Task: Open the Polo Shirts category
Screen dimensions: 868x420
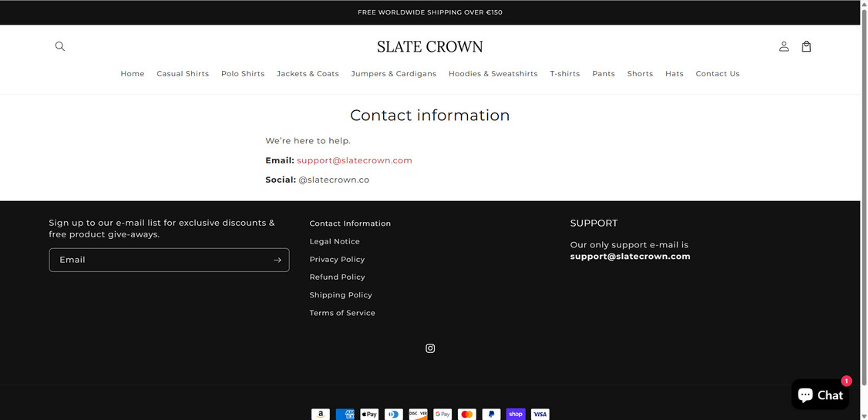Action: coord(243,74)
